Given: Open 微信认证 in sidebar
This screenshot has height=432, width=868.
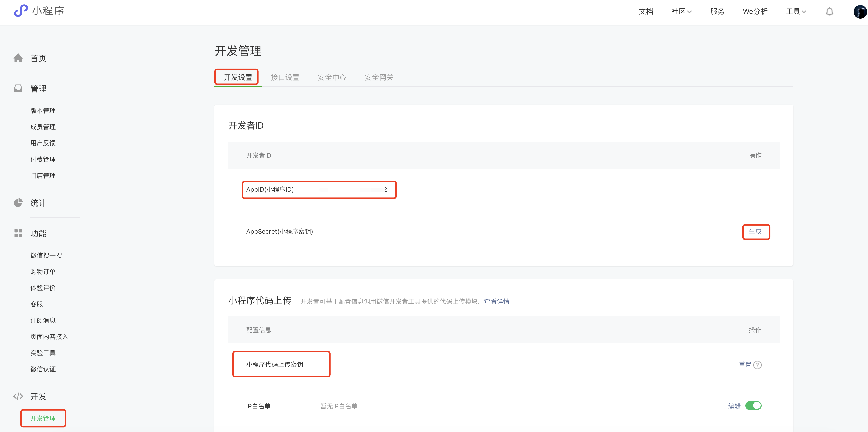Looking at the screenshot, I should tap(43, 369).
